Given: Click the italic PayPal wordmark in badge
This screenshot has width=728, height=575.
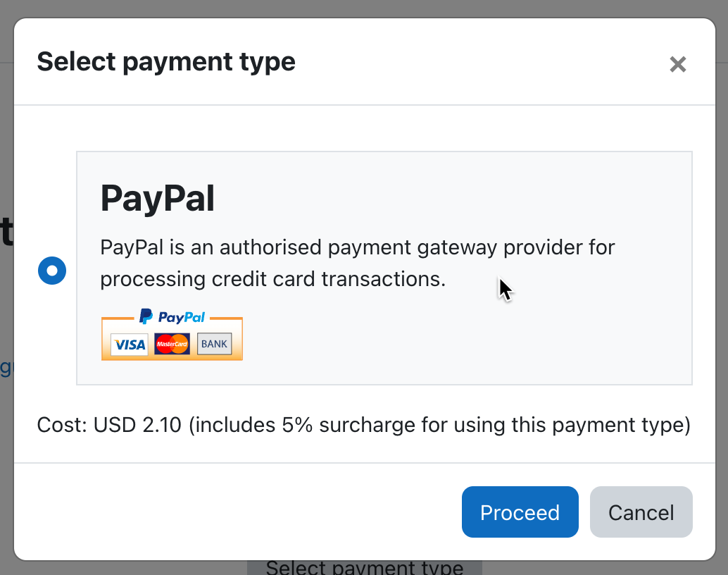Looking at the screenshot, I should pyautogui.click(x=181, y=317).
